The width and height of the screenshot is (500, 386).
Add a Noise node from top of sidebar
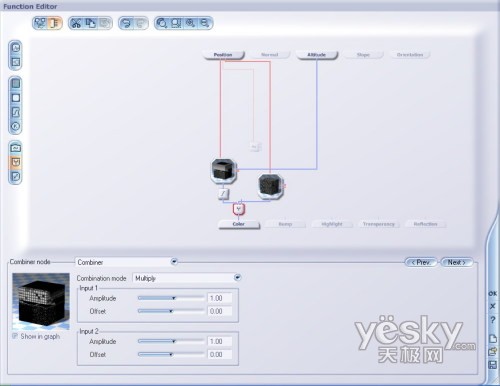pos(16,48)
